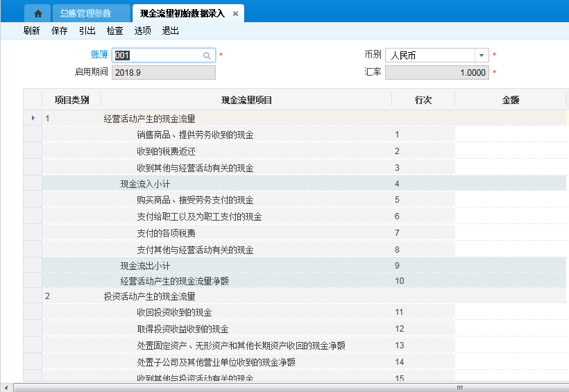Image resolution: width=569 pixels, height=392 pixels.
Task: Click the 账簿 label link
Action: point(99,55)
